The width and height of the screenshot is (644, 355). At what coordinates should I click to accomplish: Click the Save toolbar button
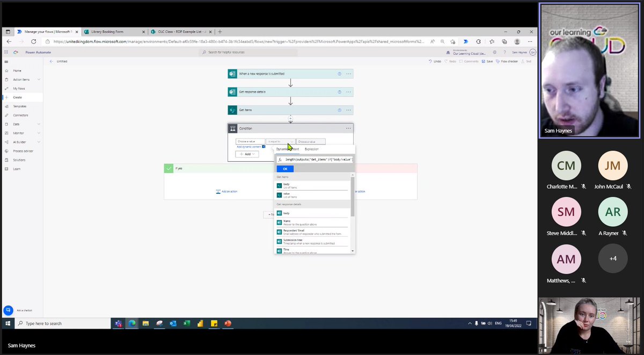[x=487, y=61]
